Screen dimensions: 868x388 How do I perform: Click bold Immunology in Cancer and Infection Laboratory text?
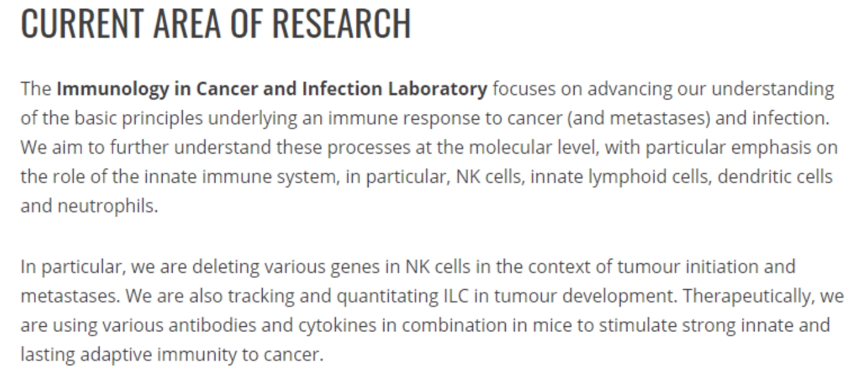272,89
